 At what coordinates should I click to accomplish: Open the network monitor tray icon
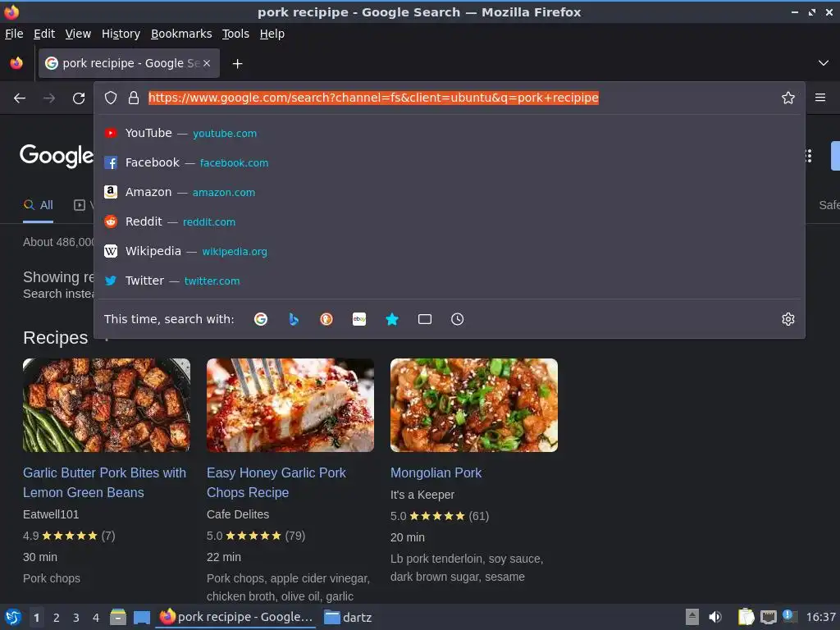click(x=769, y=617)
